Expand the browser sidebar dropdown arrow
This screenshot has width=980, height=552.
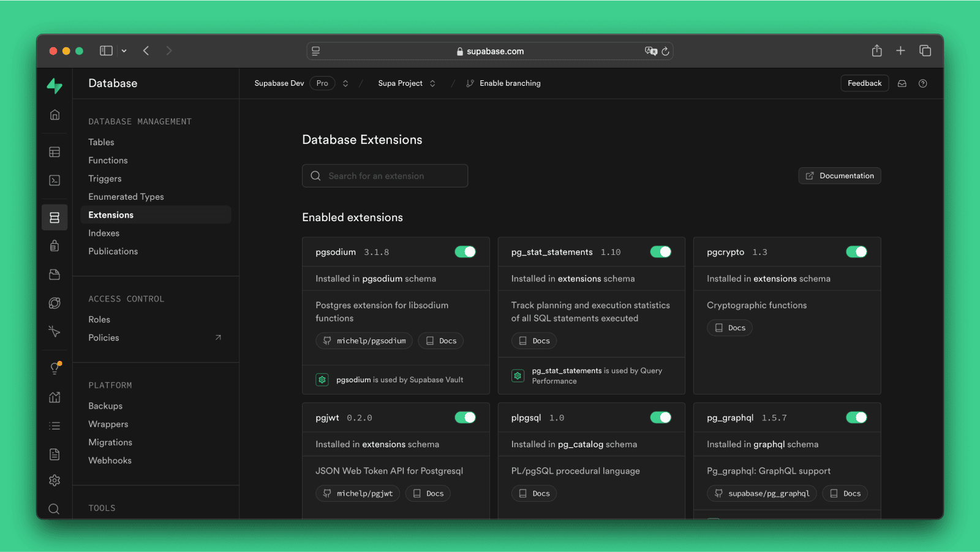click(x=124, y=51)
